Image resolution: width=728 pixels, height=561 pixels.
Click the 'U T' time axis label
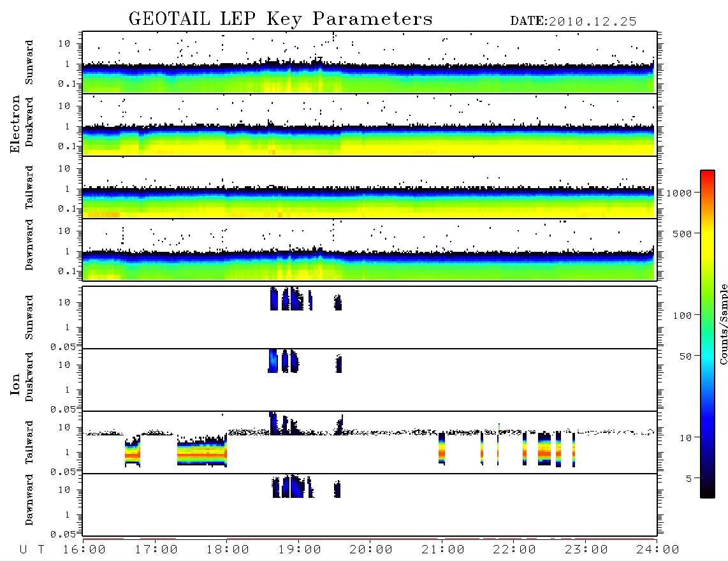pyautogui.click(x=32, y=550)
